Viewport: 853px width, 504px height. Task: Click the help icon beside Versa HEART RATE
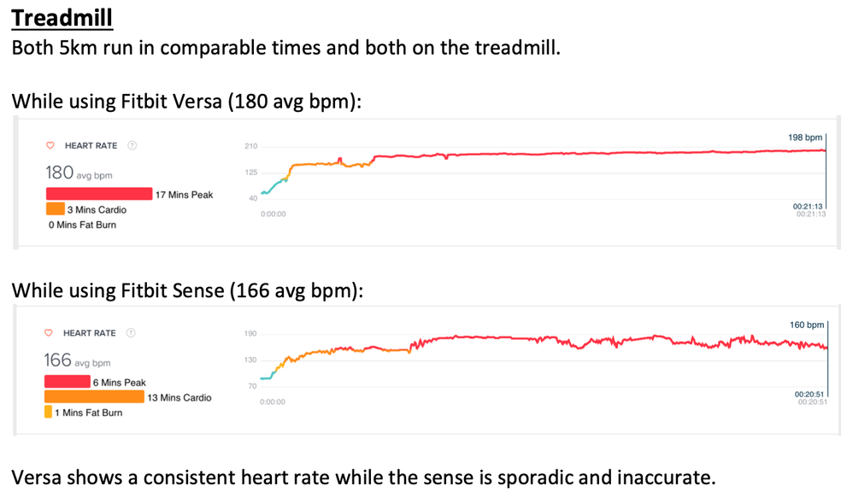coord(132,145)
